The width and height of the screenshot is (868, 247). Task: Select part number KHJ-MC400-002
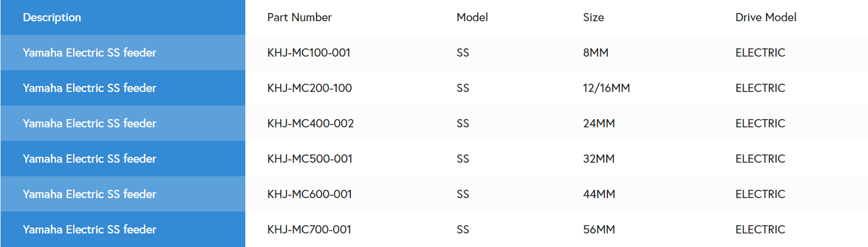point(311,124)
